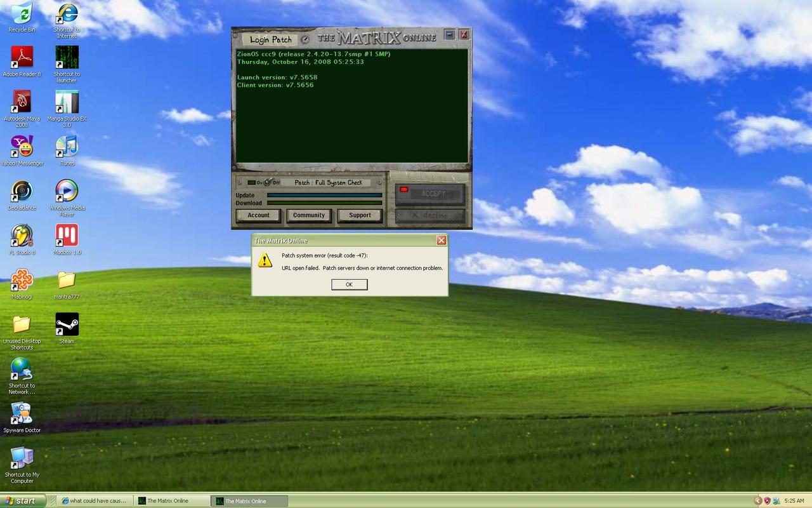Click the 'Launch version: v7.5658' console line
812x508 pixels.
coord(277,77)
